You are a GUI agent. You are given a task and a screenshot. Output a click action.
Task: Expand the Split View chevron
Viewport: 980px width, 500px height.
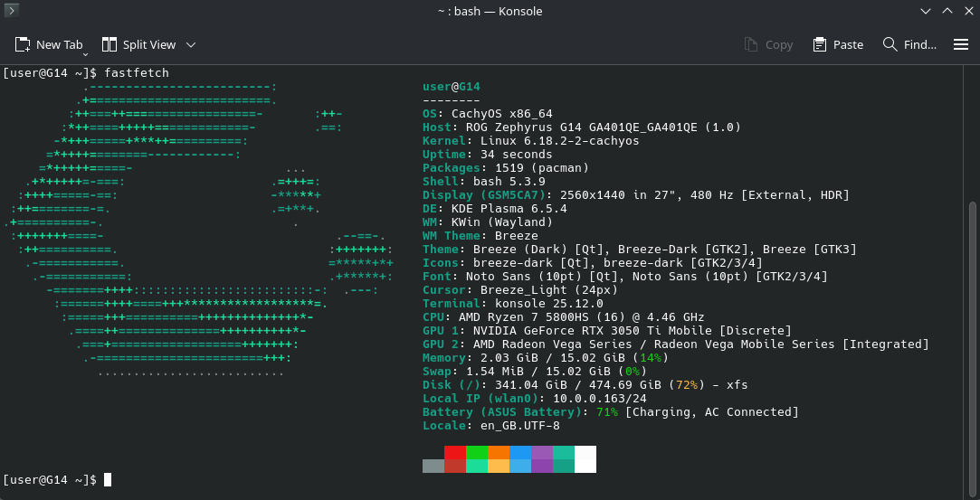191,44
